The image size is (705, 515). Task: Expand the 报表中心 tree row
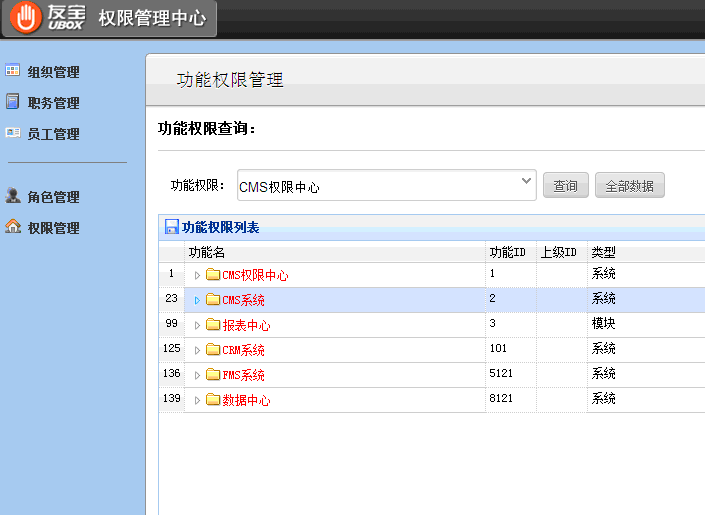click(197, 325)
